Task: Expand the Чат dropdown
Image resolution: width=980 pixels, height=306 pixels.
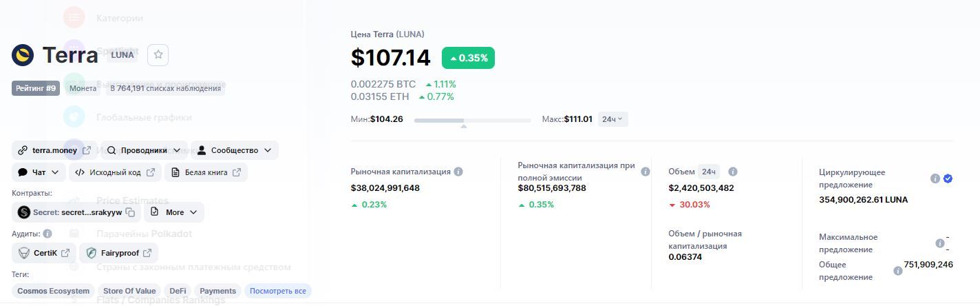Action: [39, 172]
